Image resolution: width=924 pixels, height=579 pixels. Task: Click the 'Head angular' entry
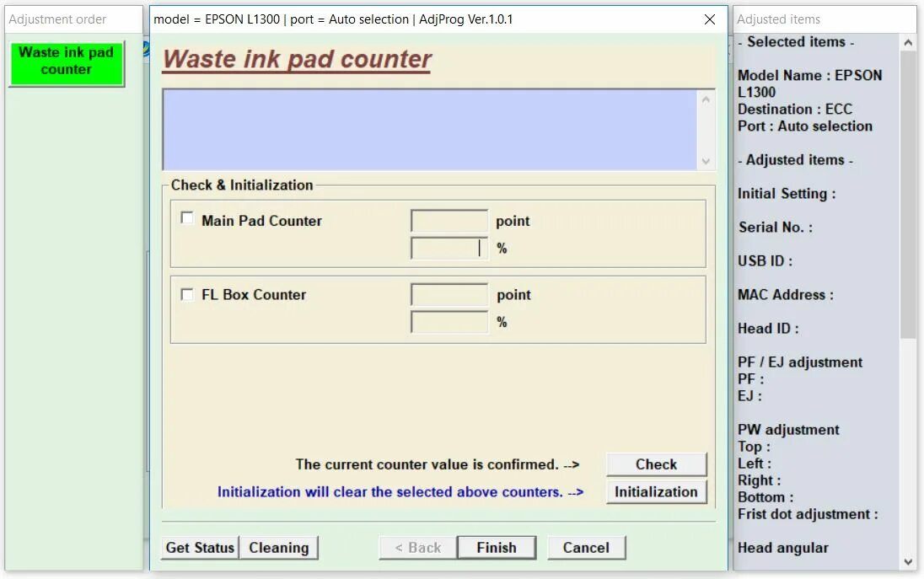pyautogui.click(x=783, y=548)
